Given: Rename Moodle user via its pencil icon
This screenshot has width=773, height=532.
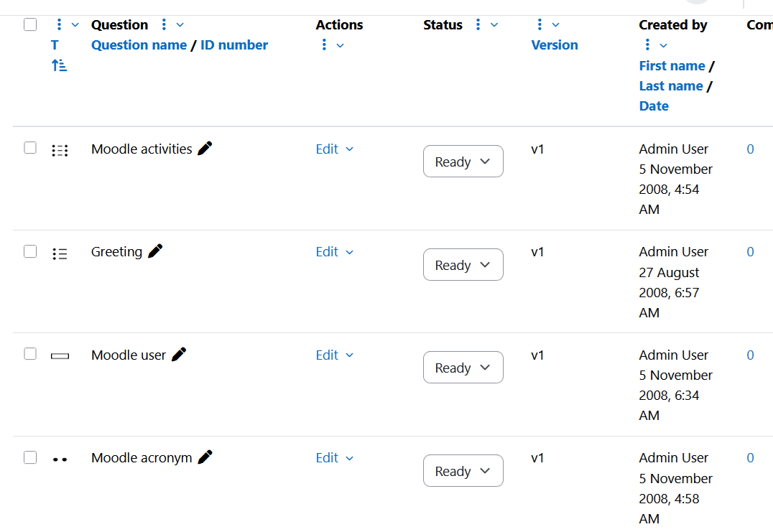Looking at the screenshot, I should (178, 354).
